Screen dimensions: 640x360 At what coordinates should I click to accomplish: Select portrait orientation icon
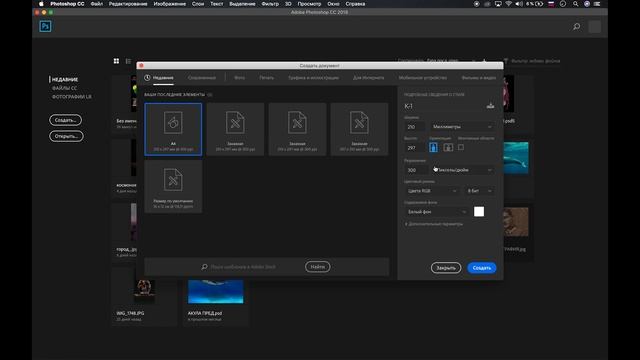tap(433, 147)
